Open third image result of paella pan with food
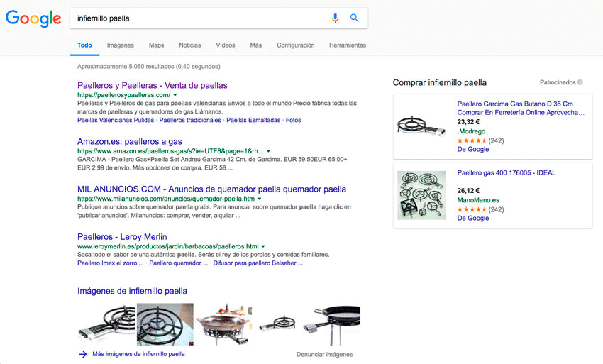Image resolution: width=603 pixels, height=364 pixels. 223,324
